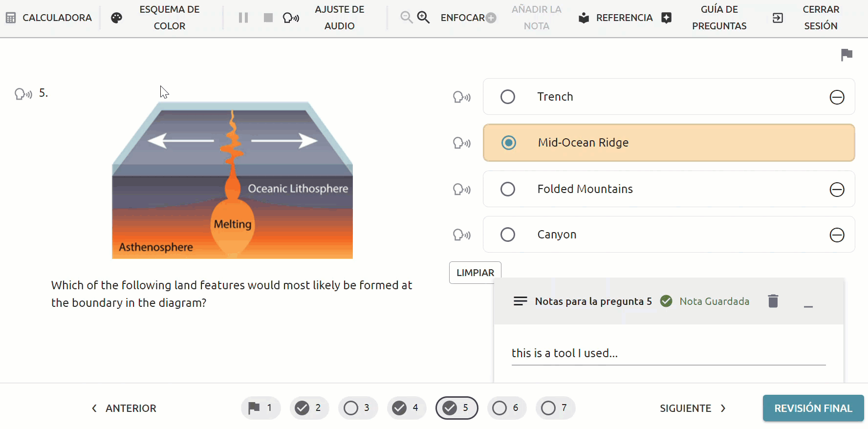868x429 pixels.
Task: Jump to question 4
Action: pos(407,408)
